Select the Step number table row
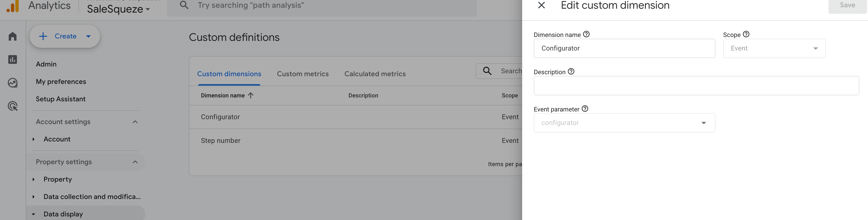Viewport: 868px width, 220px height. point(356,141)
